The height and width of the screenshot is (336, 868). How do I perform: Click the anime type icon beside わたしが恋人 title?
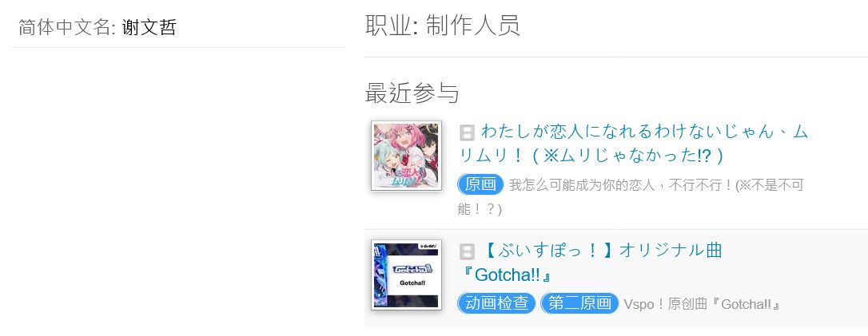pos(468,132)
